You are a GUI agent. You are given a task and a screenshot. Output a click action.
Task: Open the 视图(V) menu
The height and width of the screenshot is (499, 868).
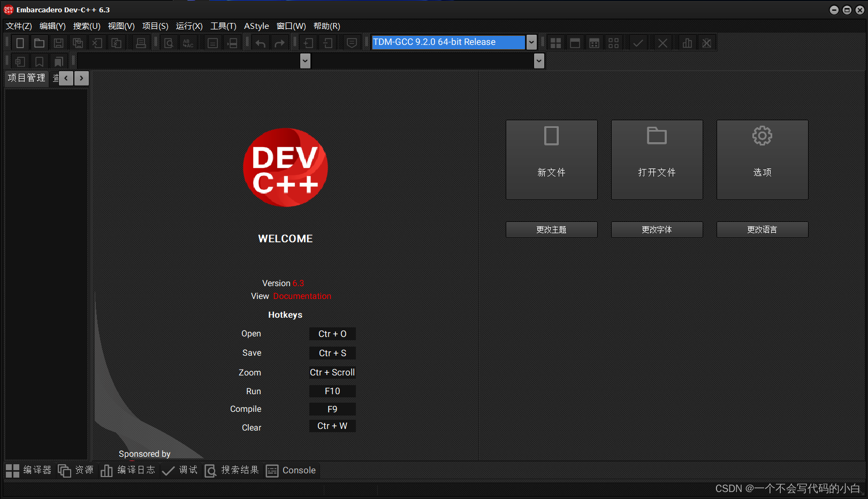click(x=121, y=26)
